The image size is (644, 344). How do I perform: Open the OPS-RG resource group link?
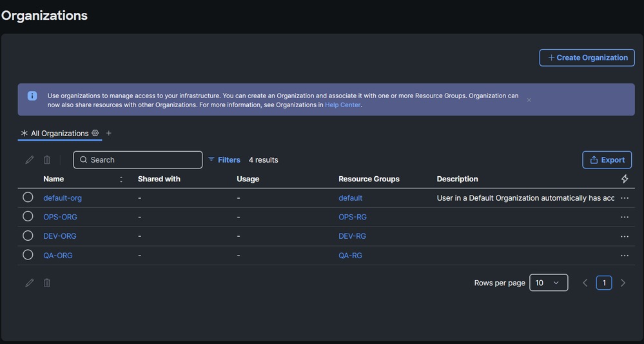point(353,217)
